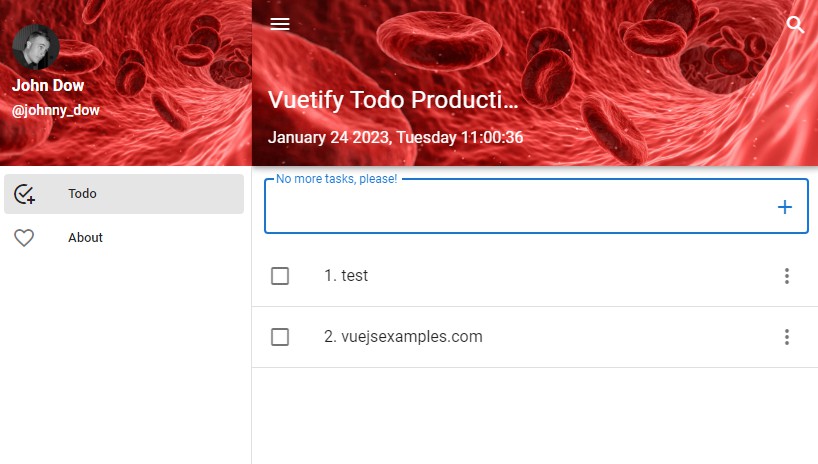The width and height of the screenshot is (818, 464).
Task: Click the '1. test' task text
Action: click(346, 276)
